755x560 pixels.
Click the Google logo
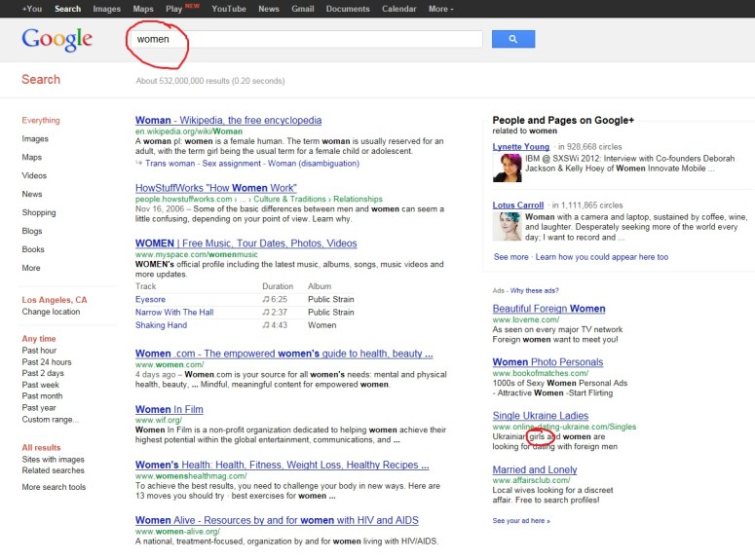(57, 40)
